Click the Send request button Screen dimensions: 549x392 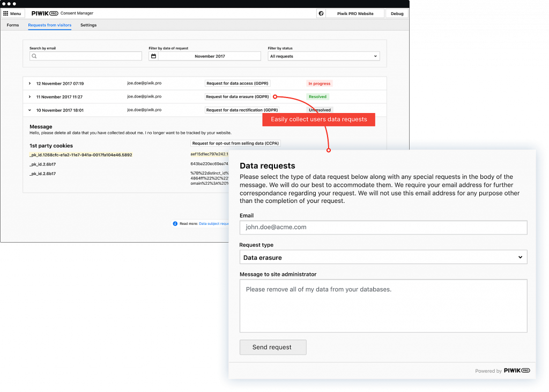click(272, 347)
